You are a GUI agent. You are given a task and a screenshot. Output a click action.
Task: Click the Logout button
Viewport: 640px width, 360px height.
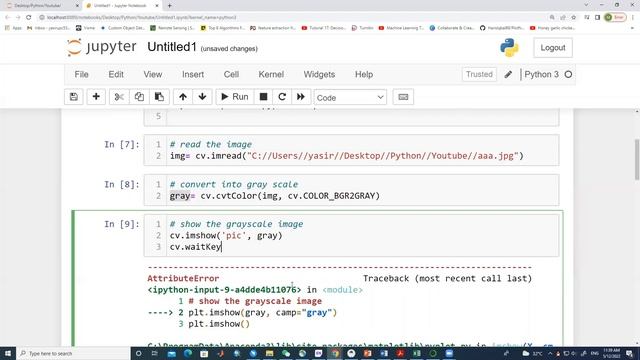tap(553, 48)
